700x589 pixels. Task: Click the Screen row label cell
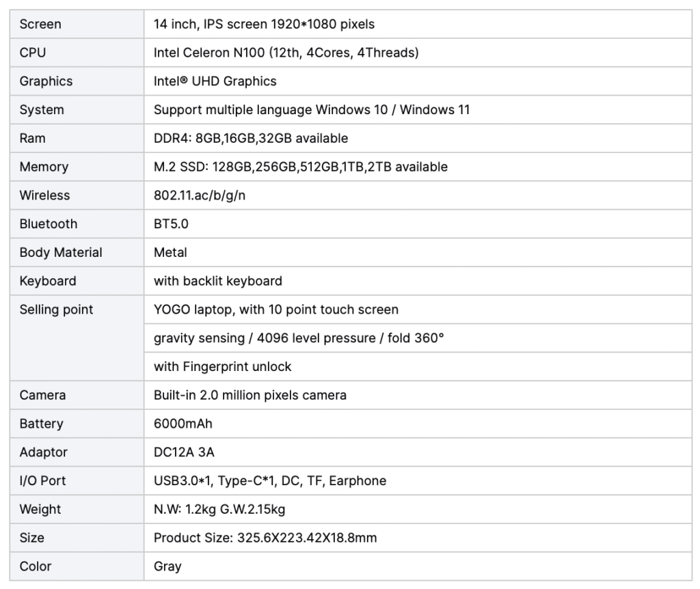(x=40, y=24)
